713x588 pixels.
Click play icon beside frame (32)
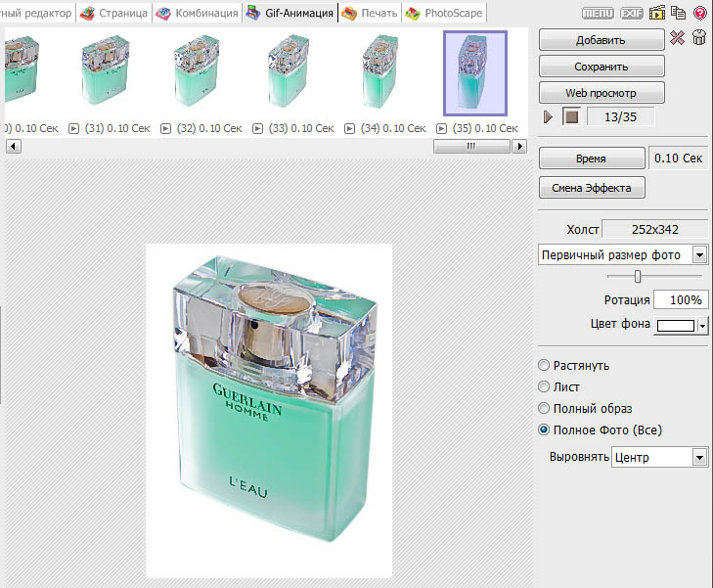tap(165, 129)
